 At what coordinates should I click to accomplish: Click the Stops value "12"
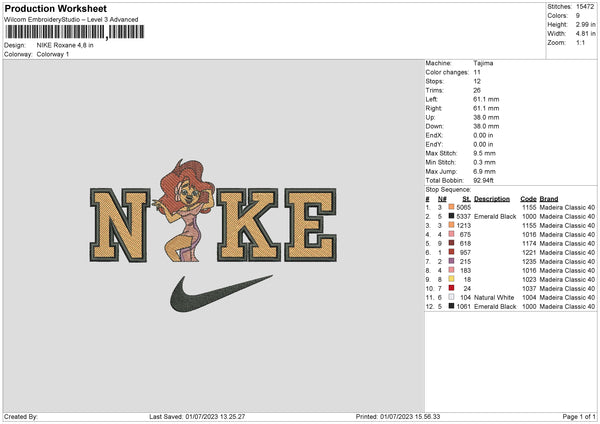tap(477, 81)
